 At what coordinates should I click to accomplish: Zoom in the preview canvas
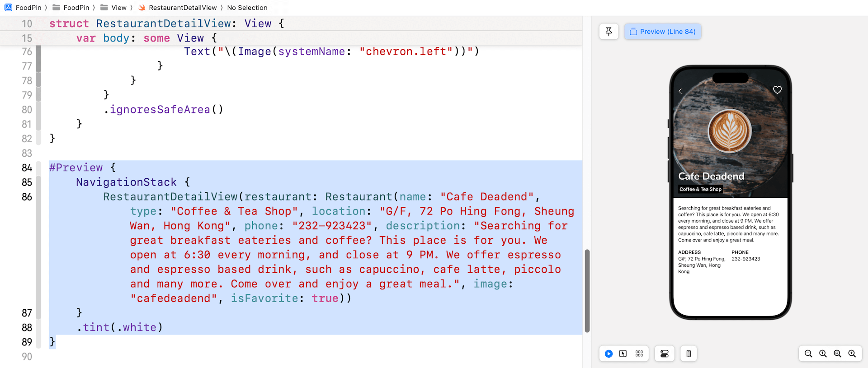point(852,354)
